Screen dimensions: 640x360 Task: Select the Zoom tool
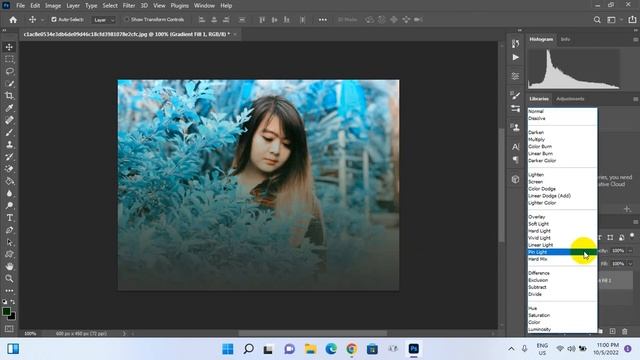9,279
